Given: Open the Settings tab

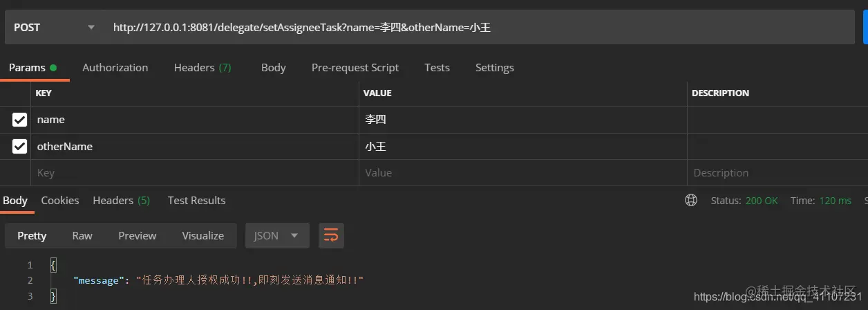Looking at the screenshot, I should click(x=495, y=68).
